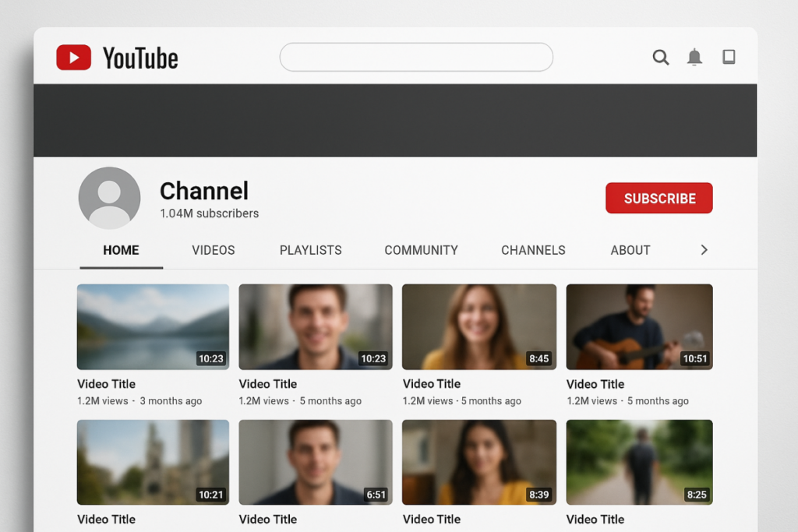Viewport: 798px width, 532px height.
Task: Click the Channel name heading
Action: pos(204,192)
